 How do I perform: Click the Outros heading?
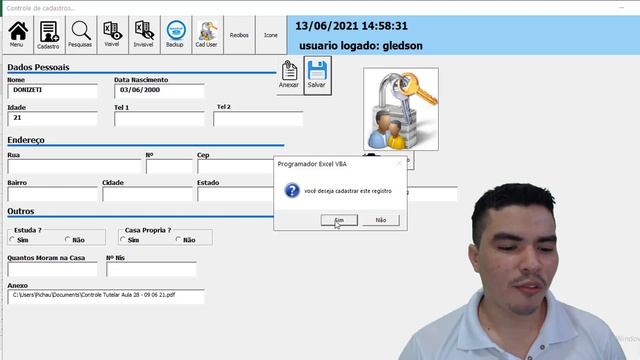21,211
